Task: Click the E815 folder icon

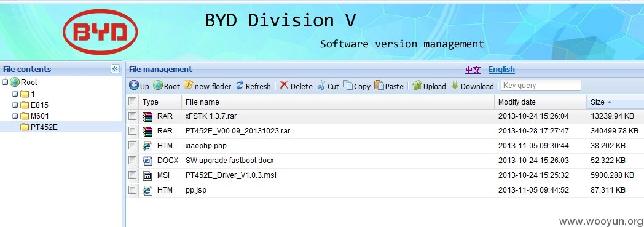Action: tap(25, 105)
